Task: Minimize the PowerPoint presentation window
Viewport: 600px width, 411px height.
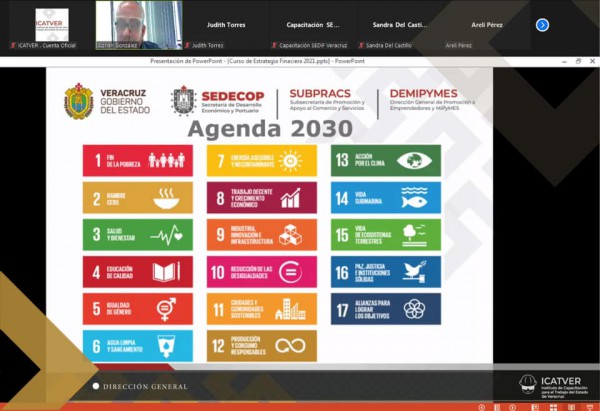Action: (564, 61)
